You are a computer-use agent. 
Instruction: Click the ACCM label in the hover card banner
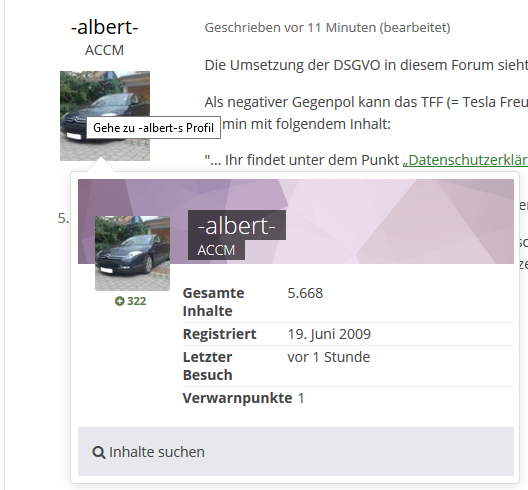pyautogui.click(x=216, y=250)
